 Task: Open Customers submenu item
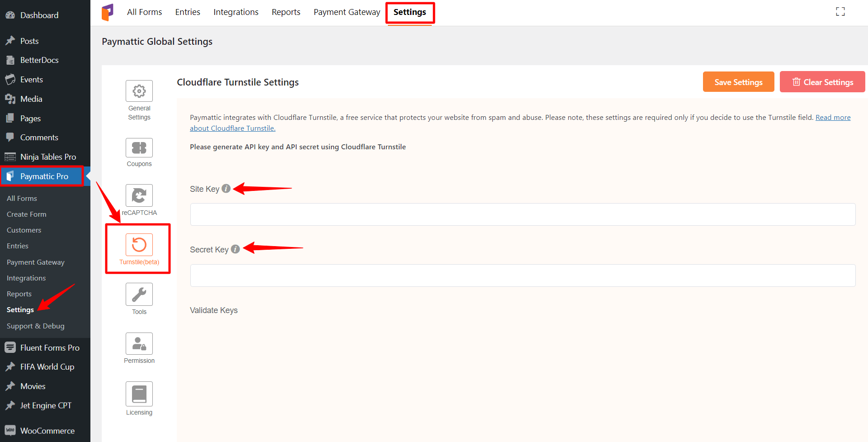tap(24, 230)
